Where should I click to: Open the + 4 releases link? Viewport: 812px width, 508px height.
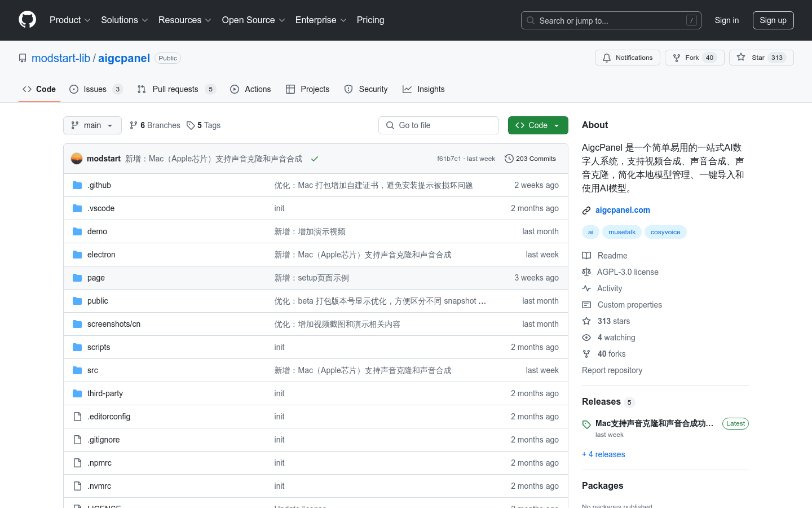tap(603, 454)
